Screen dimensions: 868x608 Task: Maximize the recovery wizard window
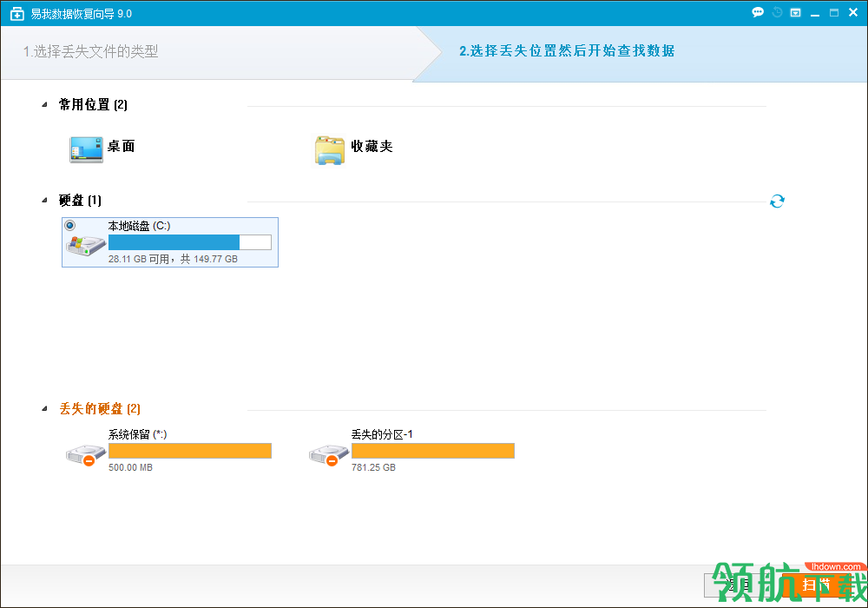833,12
